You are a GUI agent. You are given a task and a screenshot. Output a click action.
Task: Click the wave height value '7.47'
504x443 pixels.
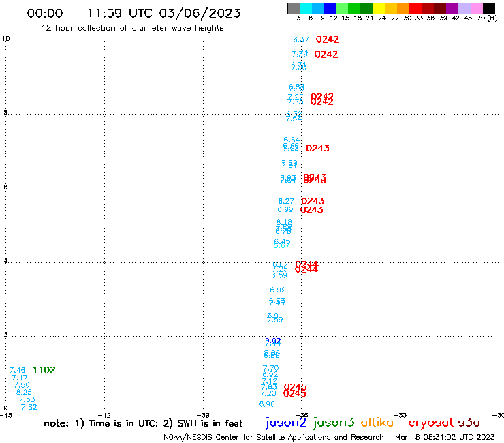point(20,378)
